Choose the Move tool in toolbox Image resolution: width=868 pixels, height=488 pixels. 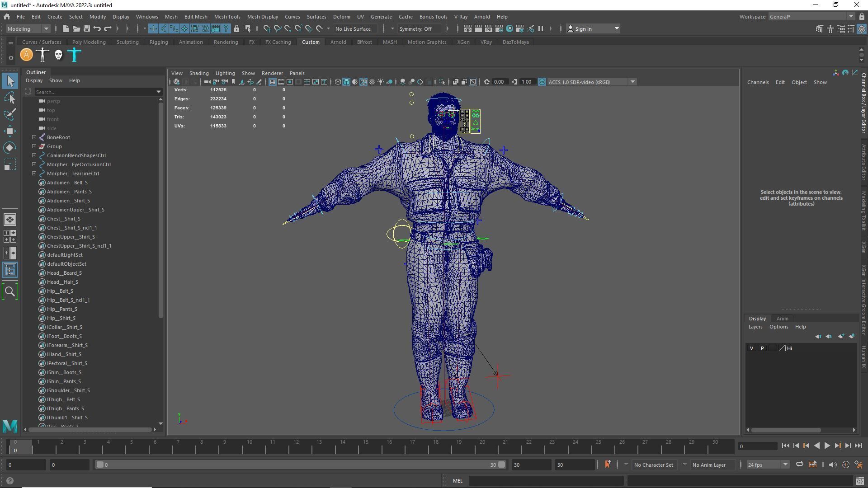tap(10, 131)
